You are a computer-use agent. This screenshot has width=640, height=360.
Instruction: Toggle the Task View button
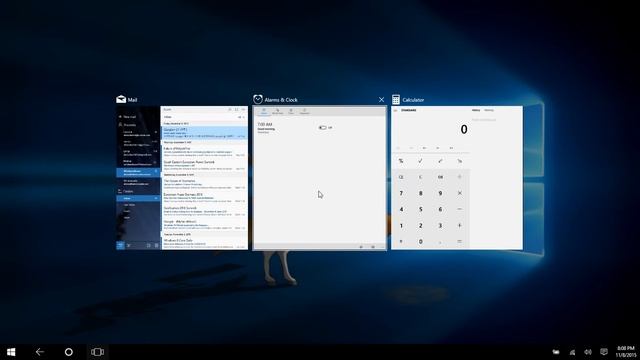click(x=98, y=352)
